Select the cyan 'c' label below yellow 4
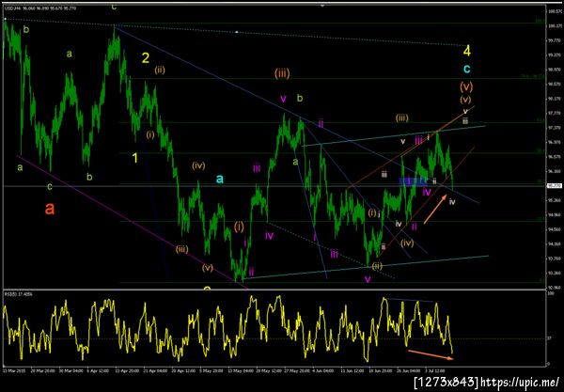564x392 pixels. click(x=466, y=69)
